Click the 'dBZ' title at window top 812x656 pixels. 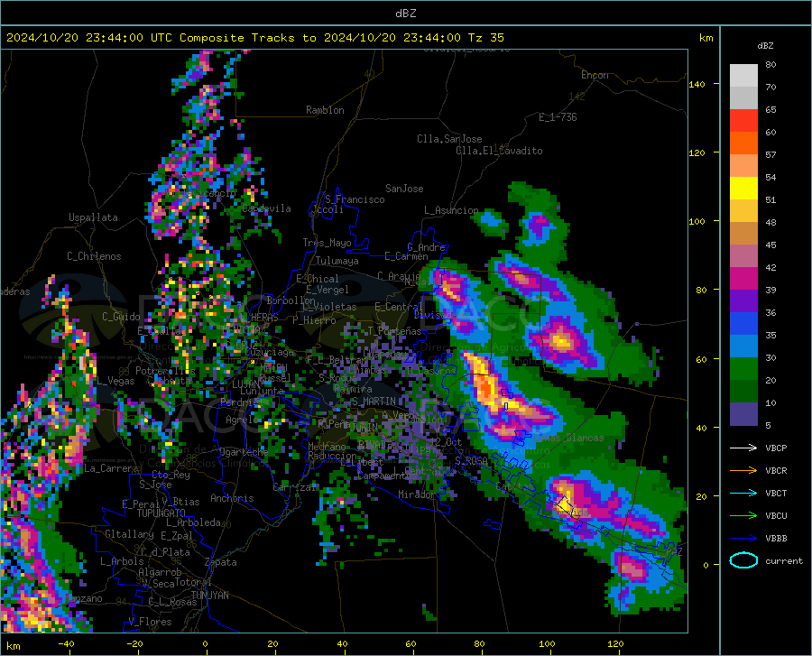(x=405, y=14)
